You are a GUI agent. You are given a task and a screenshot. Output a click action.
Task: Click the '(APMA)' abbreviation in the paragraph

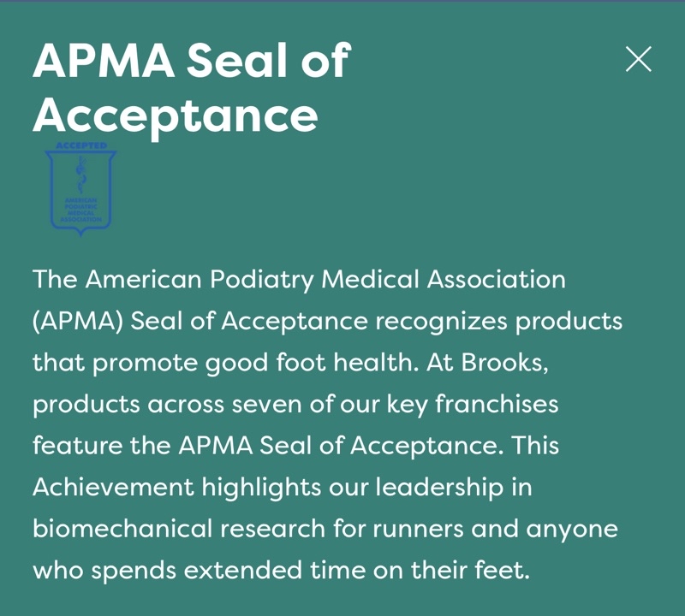point(78,321)
